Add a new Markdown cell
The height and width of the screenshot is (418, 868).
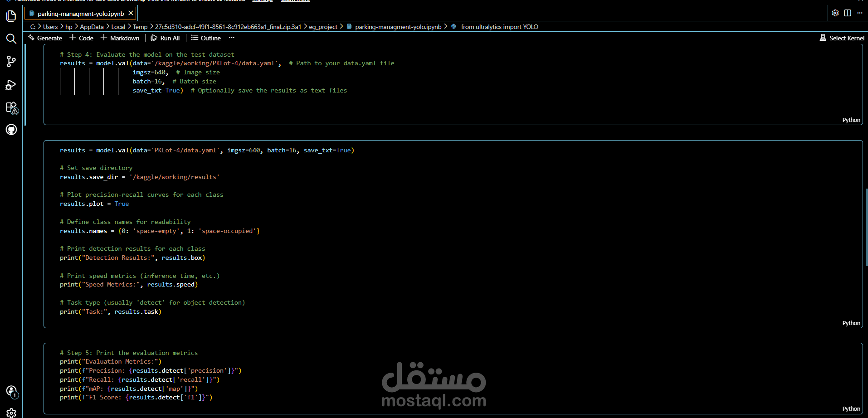(120, 38)
